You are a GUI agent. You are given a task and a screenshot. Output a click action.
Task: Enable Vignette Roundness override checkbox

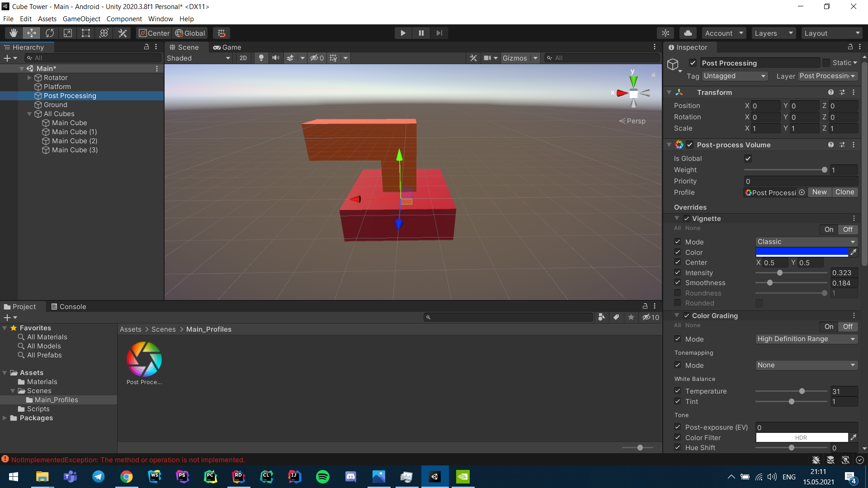678,293
